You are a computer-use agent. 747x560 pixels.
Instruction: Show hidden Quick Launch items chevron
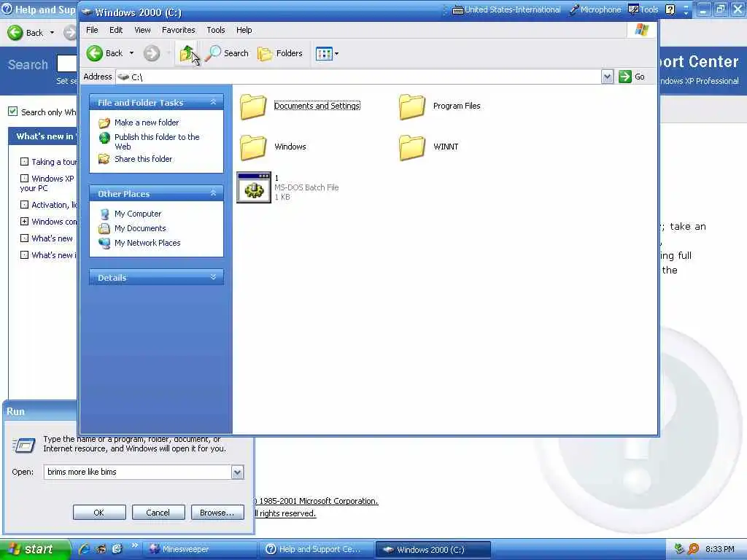pos(134,545)
